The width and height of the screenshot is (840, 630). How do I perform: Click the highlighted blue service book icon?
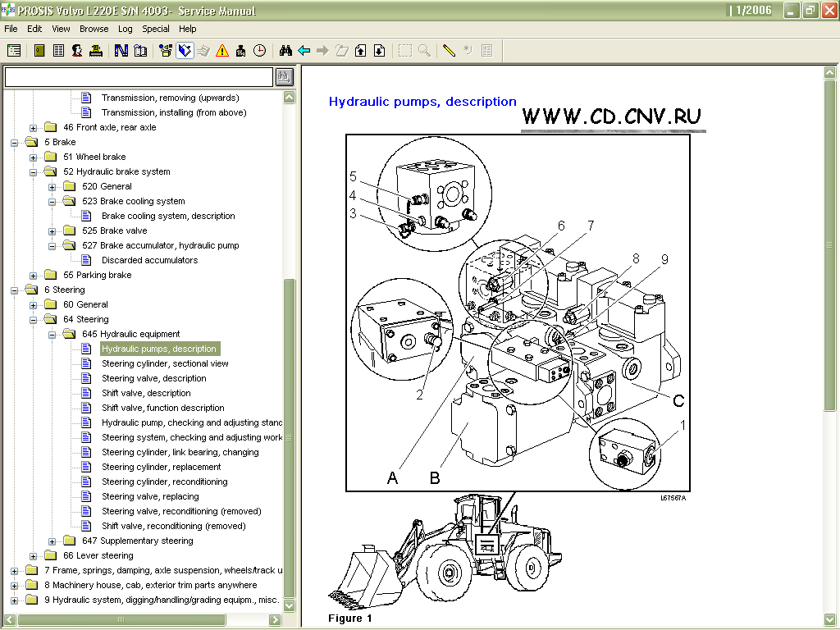click(x=185, y=51)
